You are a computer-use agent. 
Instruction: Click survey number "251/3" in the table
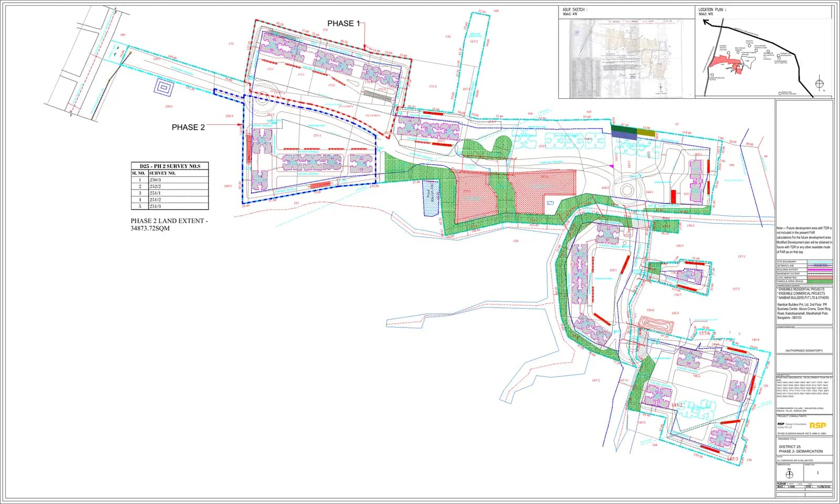pos(155,206)
